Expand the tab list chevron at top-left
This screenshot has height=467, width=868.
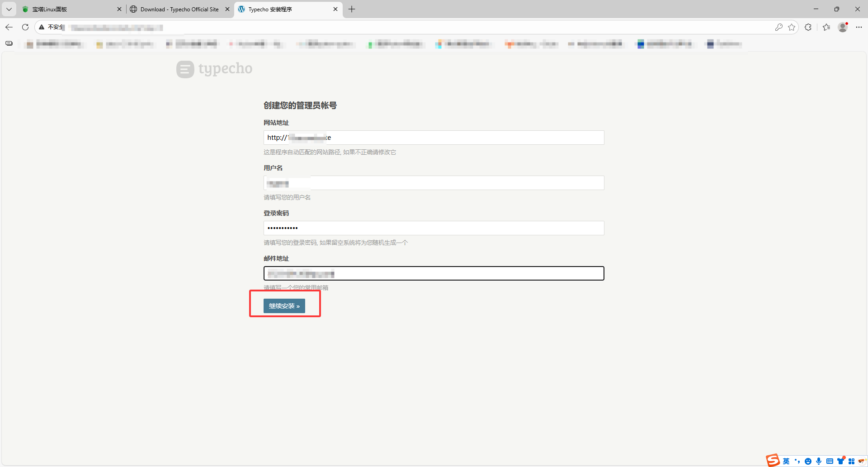[9, 9]
